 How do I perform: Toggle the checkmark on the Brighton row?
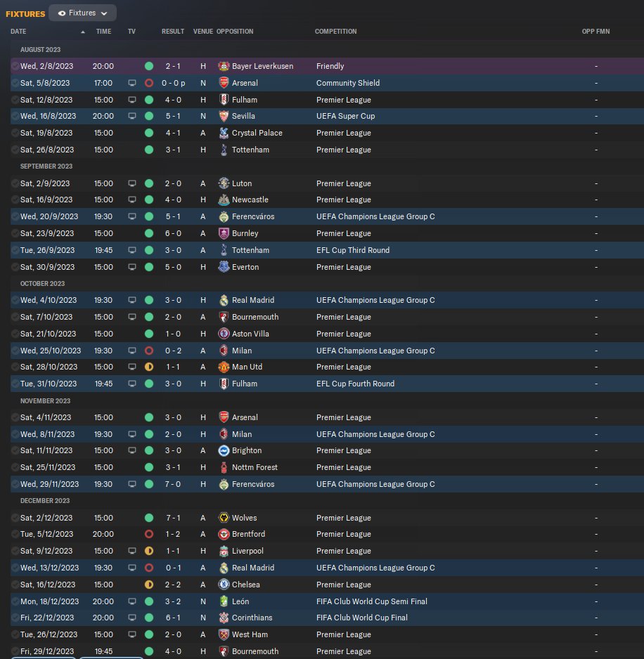15,450
